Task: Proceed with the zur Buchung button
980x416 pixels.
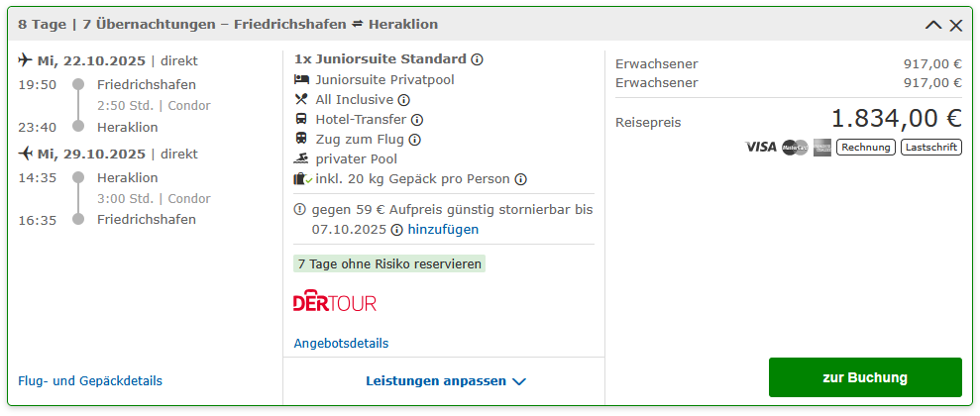Action: (x=865, y=377)
